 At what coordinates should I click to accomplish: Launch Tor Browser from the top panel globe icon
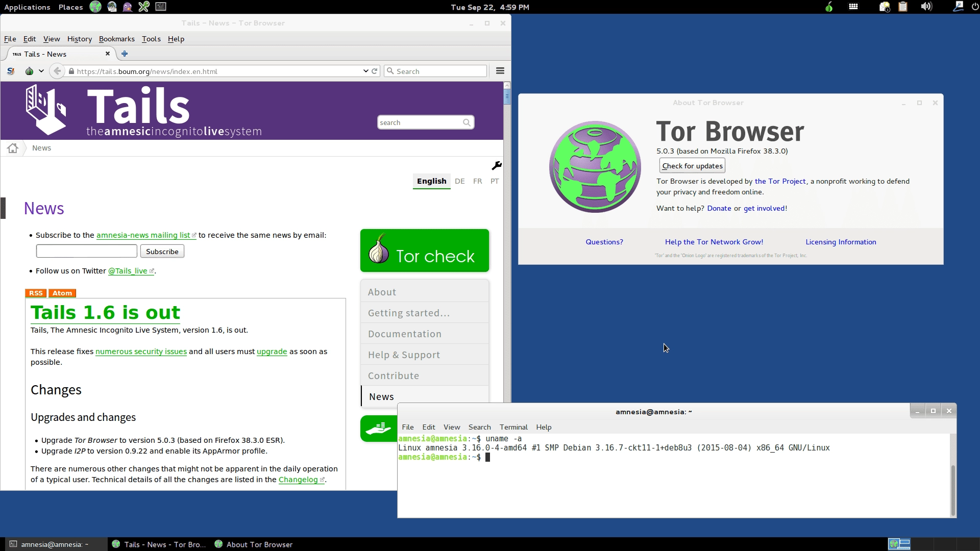95,7
